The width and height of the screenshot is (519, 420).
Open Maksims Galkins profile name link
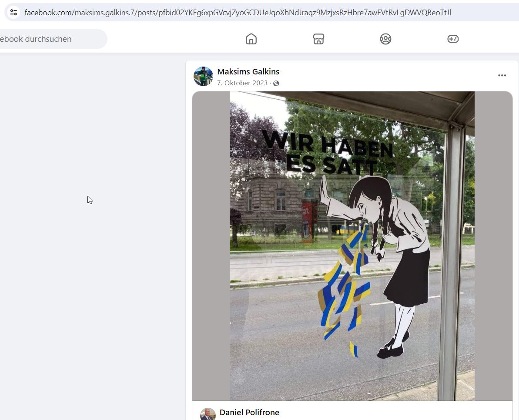(248, 71)
